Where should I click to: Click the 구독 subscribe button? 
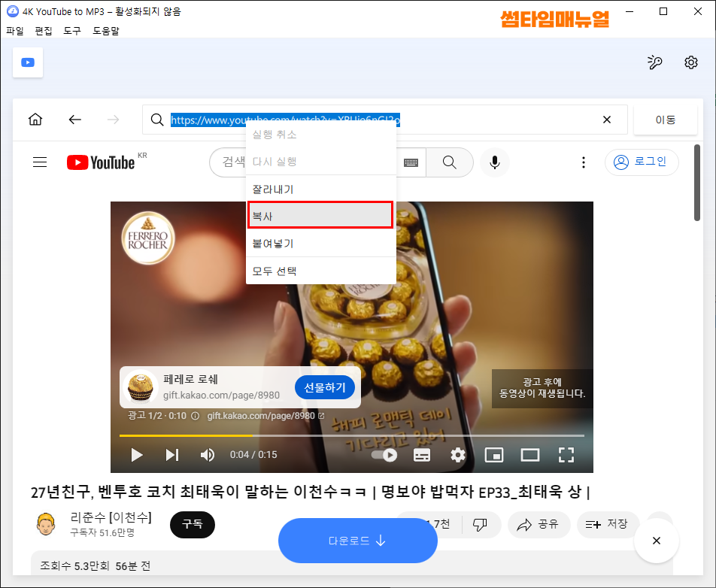point(193,525)
